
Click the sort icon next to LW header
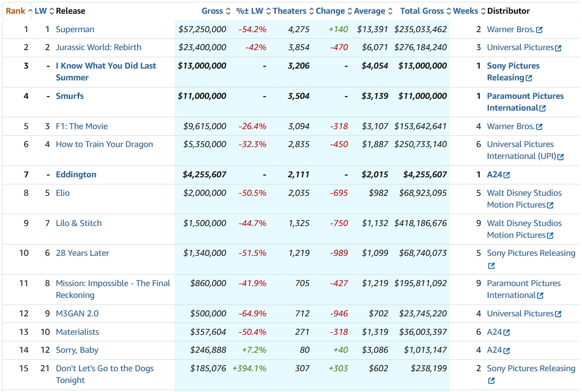(x=52, y=11)
